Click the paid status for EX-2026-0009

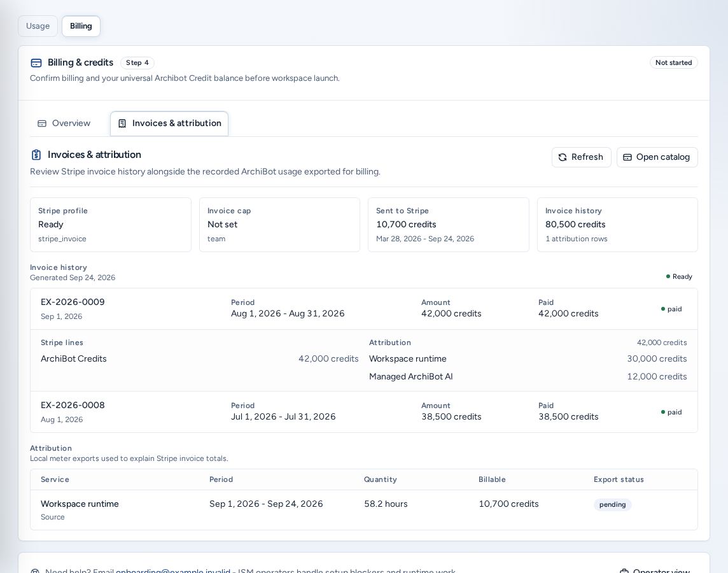tap(671, 309)
